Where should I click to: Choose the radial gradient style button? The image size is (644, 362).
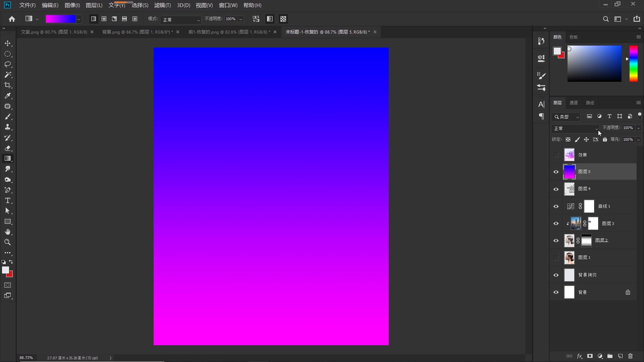(x=104, y=19)
